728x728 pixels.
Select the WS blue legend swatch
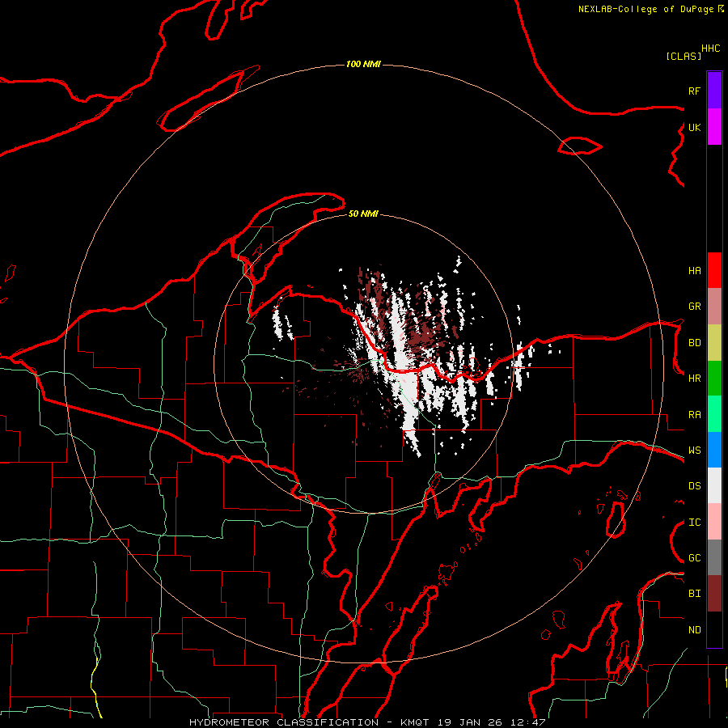714,450
